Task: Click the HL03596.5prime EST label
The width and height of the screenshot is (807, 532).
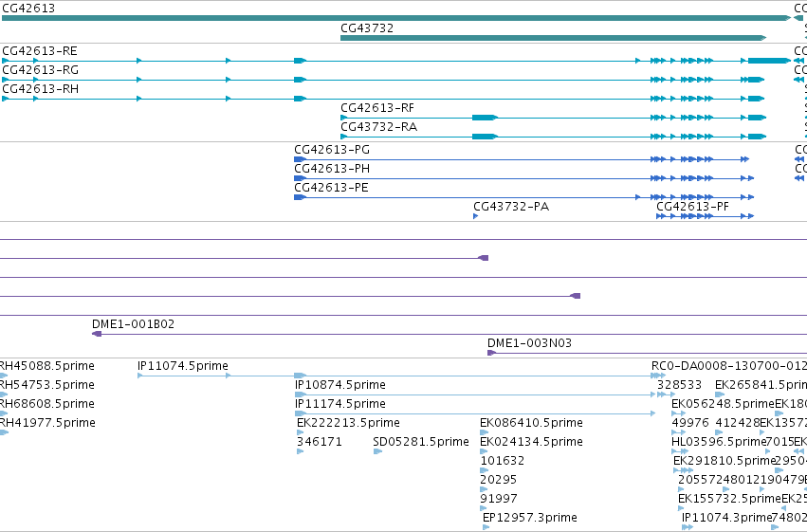Action: tap(719, 442)
